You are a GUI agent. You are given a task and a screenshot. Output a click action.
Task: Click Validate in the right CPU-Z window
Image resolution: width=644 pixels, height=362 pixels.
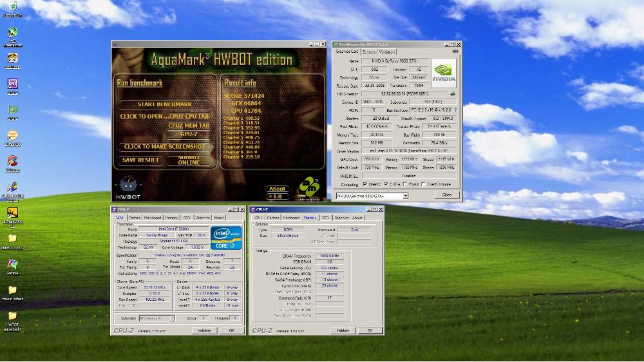click(343, 330)
